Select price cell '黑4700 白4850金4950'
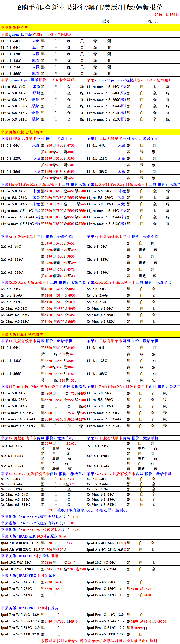The width and height of the screenshot is (180, 644). 63,308
